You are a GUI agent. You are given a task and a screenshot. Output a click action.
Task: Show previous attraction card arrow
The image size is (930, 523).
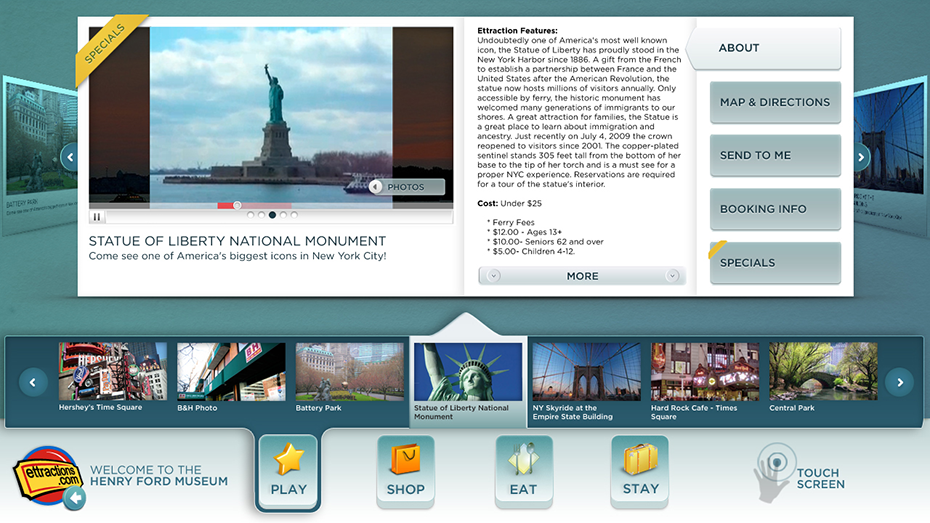(x=70, y=157)
